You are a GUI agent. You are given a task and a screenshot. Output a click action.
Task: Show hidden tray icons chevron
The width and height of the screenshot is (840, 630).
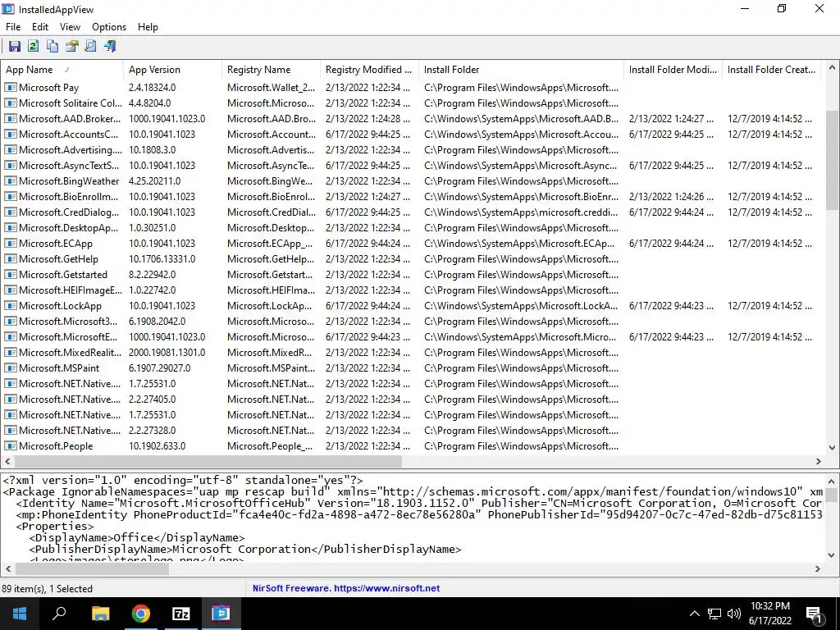pos(694,614)
